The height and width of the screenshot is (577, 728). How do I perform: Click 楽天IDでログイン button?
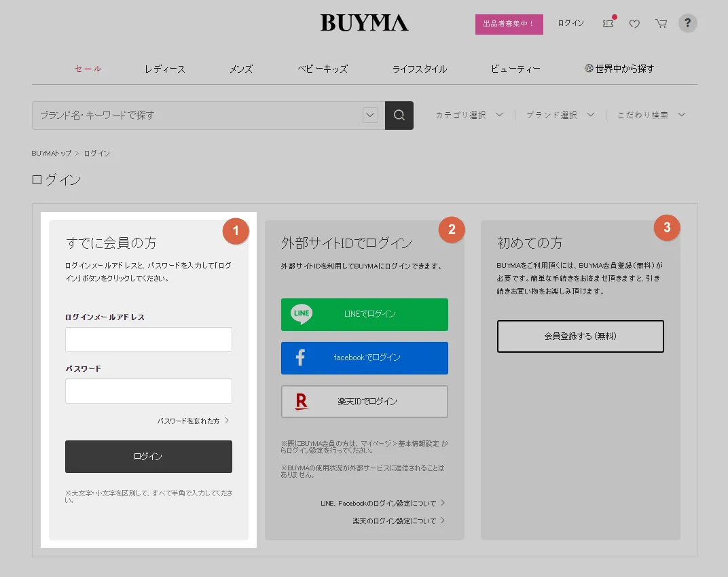[365, 402]
